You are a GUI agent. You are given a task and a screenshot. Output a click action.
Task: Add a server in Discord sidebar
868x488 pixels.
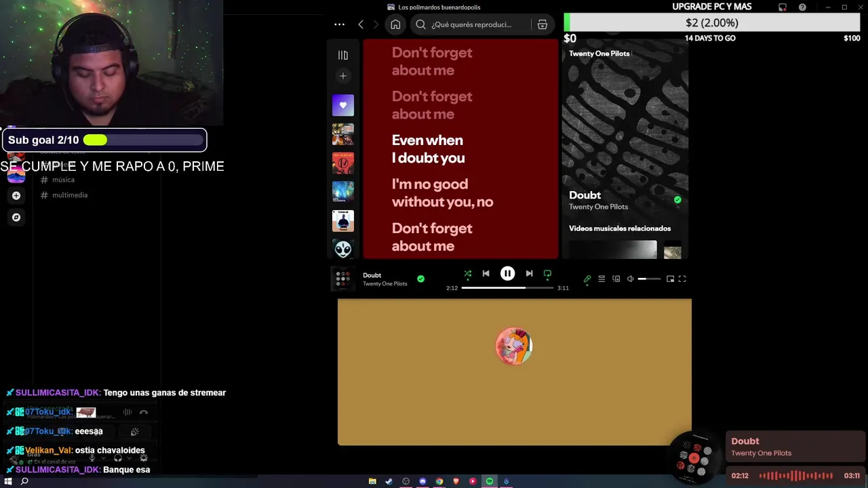coord(16,195)
